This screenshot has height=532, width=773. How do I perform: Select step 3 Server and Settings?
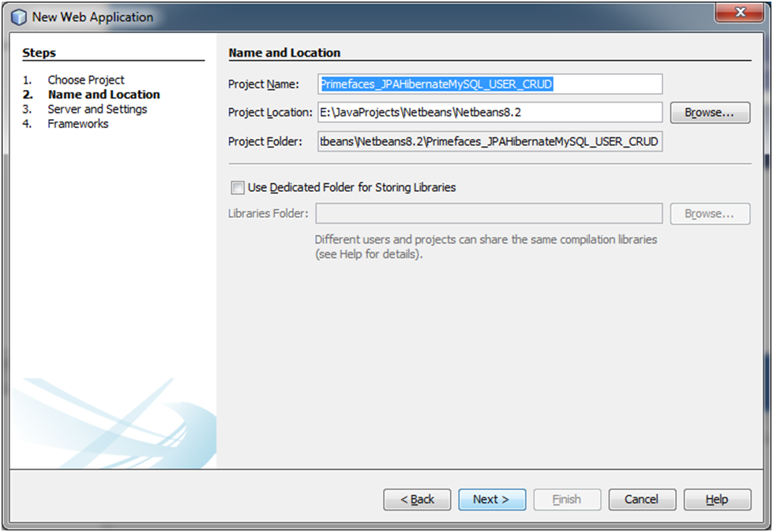[x=96, y=109]
